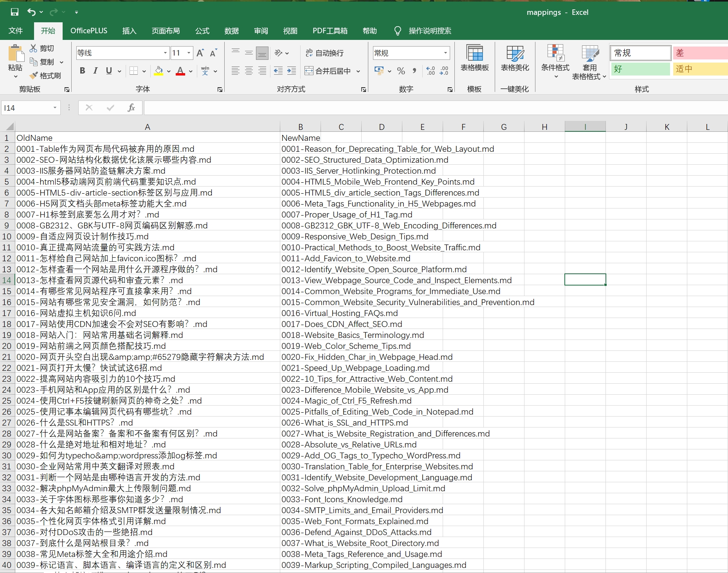Toggle Bold formatting

(x=82, y=71)
